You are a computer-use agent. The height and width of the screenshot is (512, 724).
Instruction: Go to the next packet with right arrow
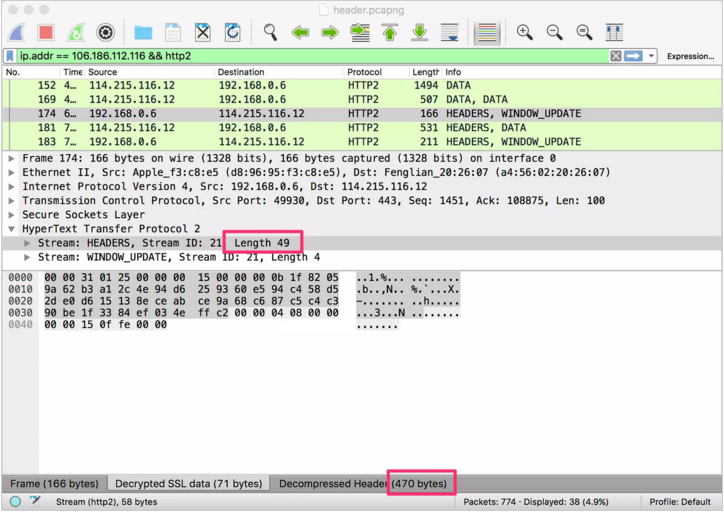pos(329,33)
